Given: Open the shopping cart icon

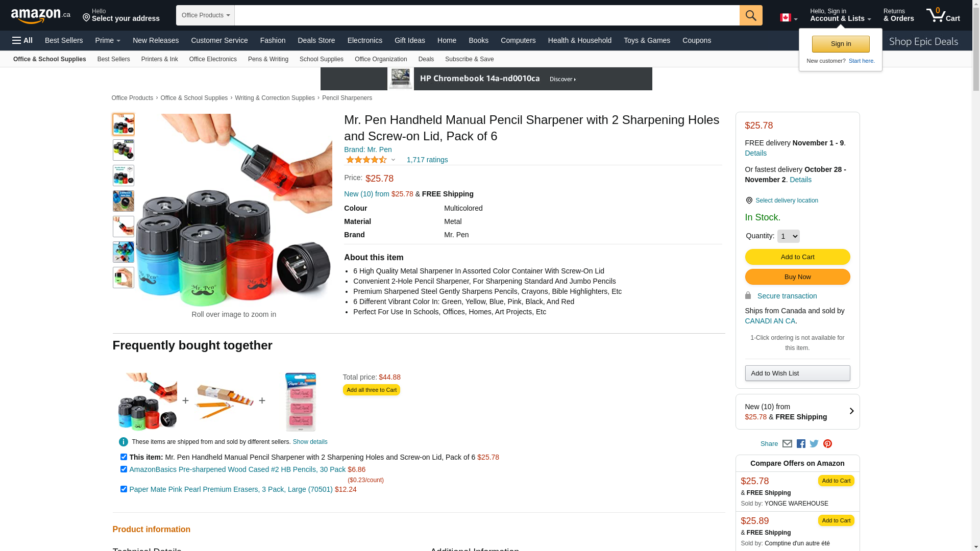Looking at the screenshot, I should click(943, 15).
